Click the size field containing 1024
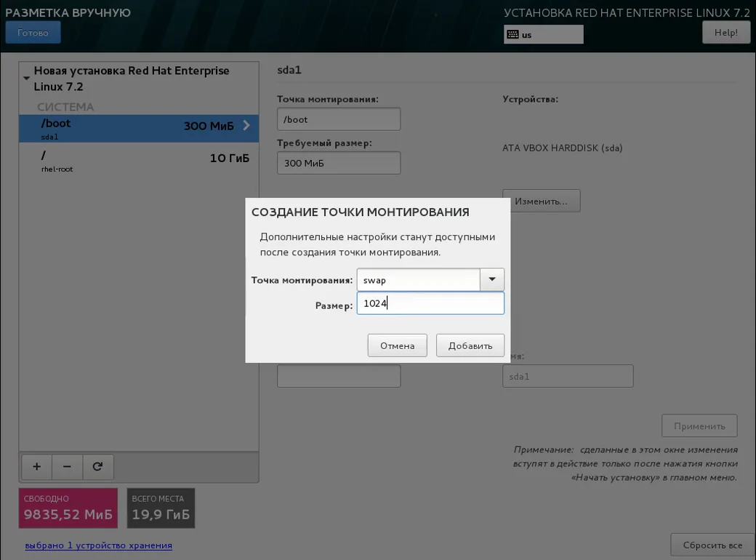Viewport: 756px width, 560px height. (x=430, y=303)
